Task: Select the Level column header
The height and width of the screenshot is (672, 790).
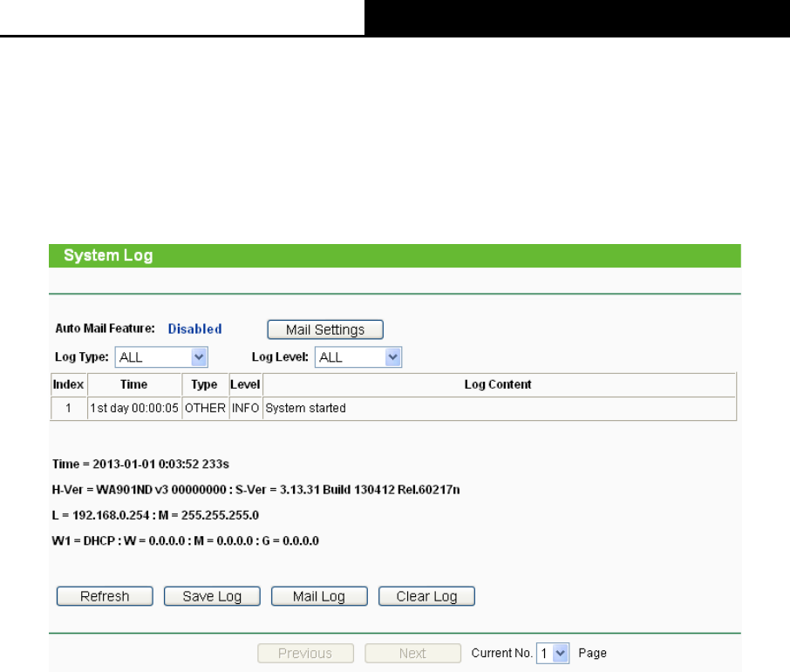Action: 245,384
